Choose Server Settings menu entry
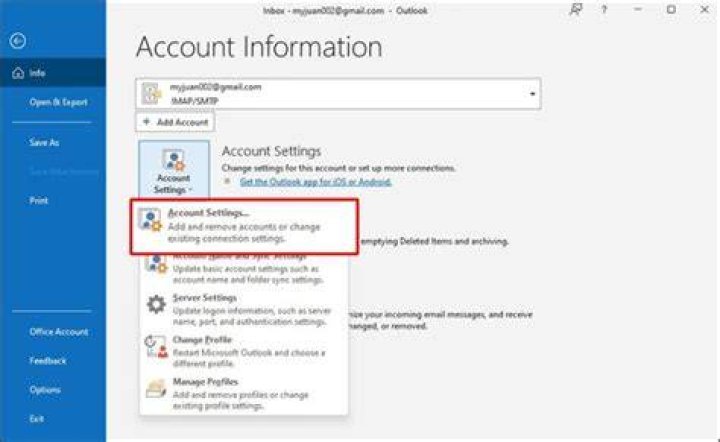The width and height of the screenshot is (720, 442). 243,309
